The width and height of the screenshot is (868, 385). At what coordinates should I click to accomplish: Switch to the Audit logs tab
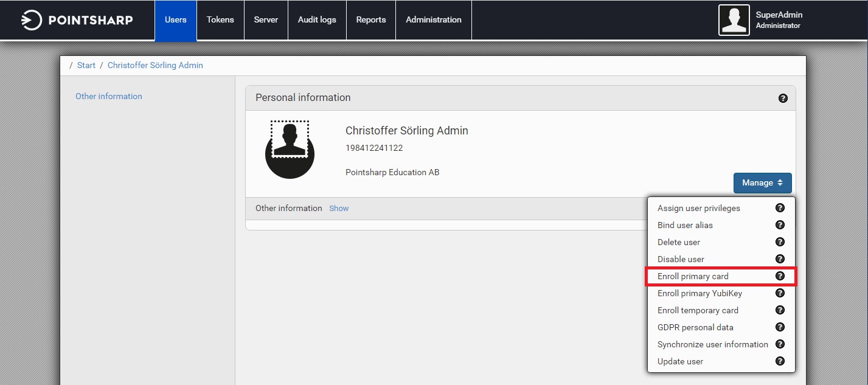[x=317, y=19]
